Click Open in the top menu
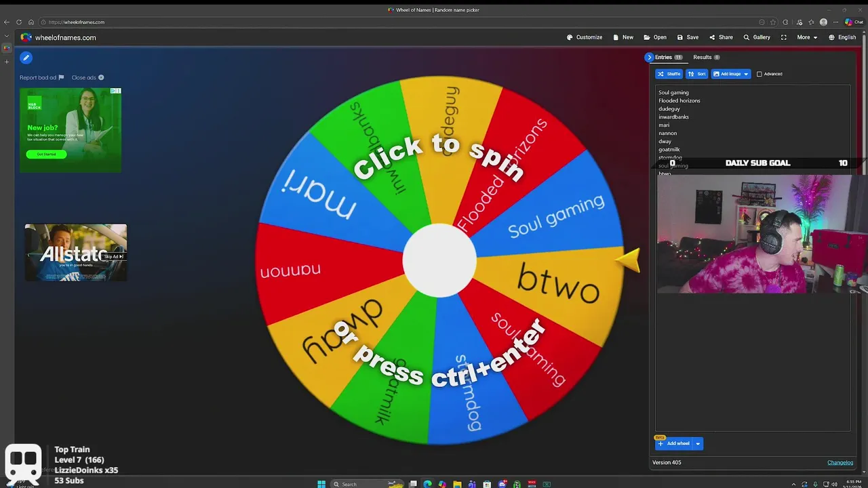 point(655,37)
